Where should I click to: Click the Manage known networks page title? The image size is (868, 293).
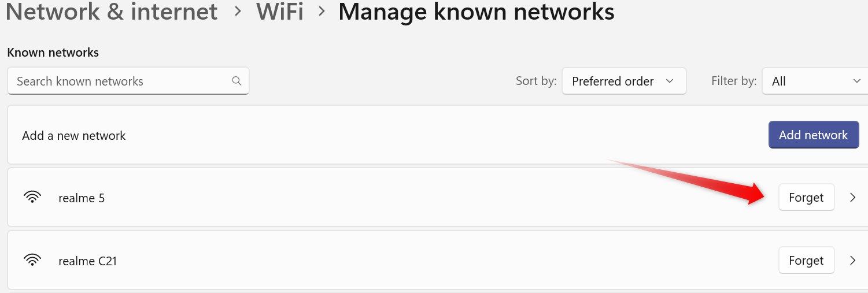tap(476, 12)
